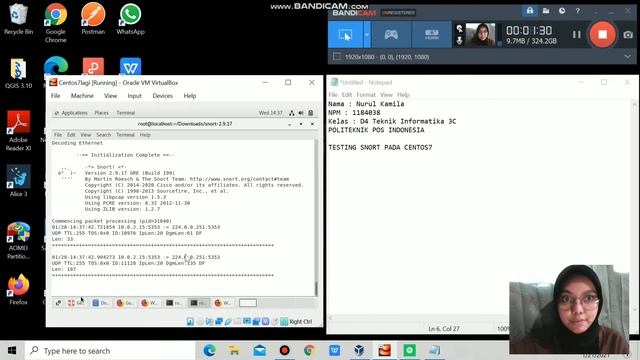Open CentOS Places menu

tap(102, 113)
